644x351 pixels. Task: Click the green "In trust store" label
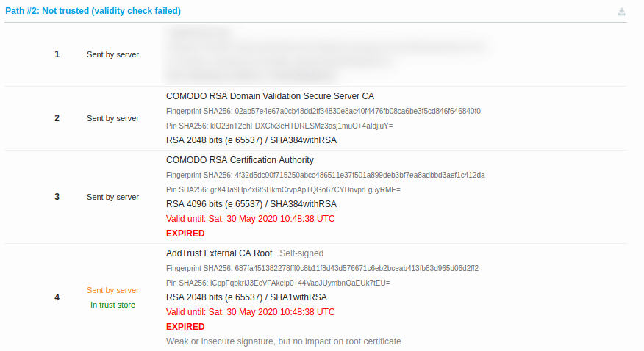(112, 305)
